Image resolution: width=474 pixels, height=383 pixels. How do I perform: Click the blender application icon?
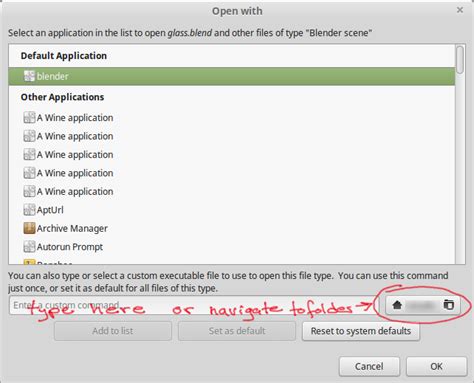pos(29,76)
